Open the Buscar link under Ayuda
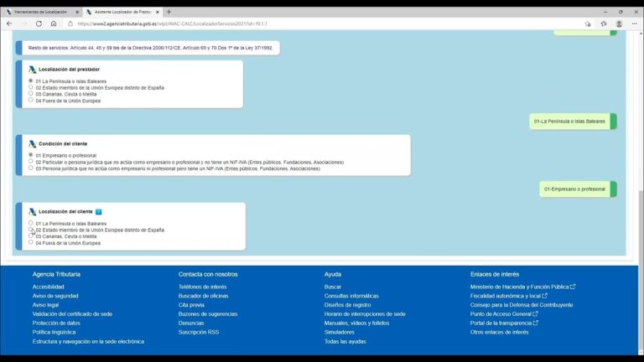The image size is (644, 362). click(x=333, y=287)
